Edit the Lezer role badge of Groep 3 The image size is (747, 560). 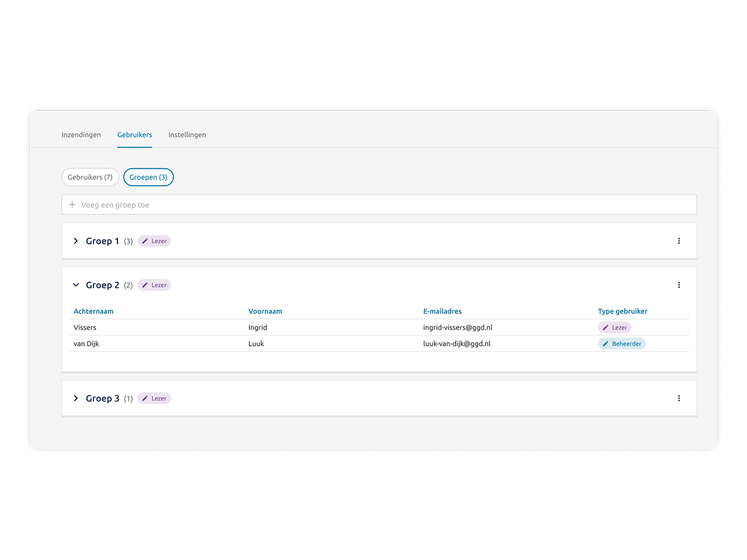click(154, 398)
